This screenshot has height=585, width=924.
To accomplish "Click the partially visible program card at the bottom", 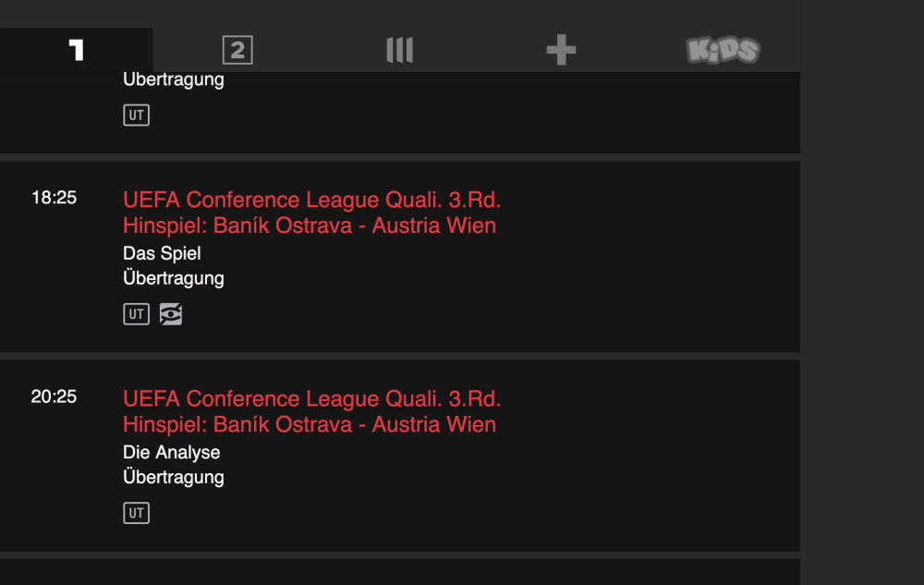I will coord(399,573).
